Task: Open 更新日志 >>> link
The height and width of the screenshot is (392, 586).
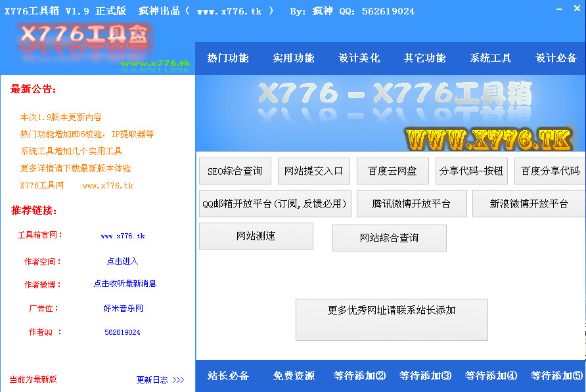Action: pyautogui.click(x=160, y=380)
